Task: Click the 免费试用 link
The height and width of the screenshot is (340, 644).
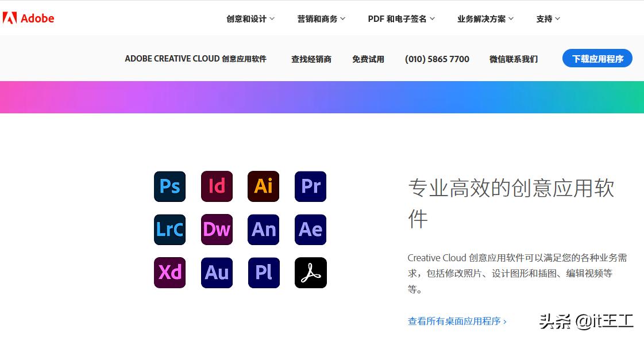Action: [x=368, y=59]
